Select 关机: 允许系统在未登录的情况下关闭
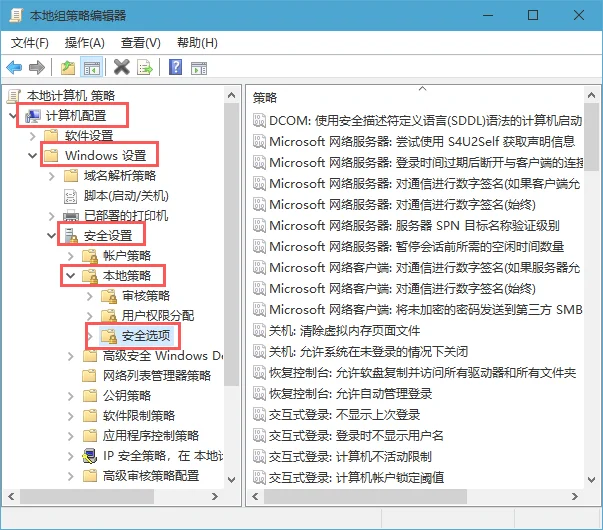The image size is (603, 530). (x=368, y=352)
